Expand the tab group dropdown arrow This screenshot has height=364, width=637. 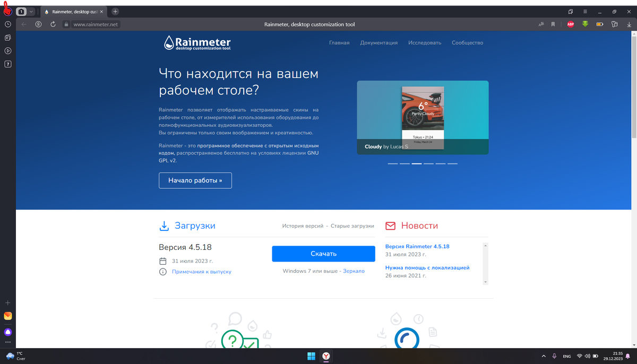31,11
